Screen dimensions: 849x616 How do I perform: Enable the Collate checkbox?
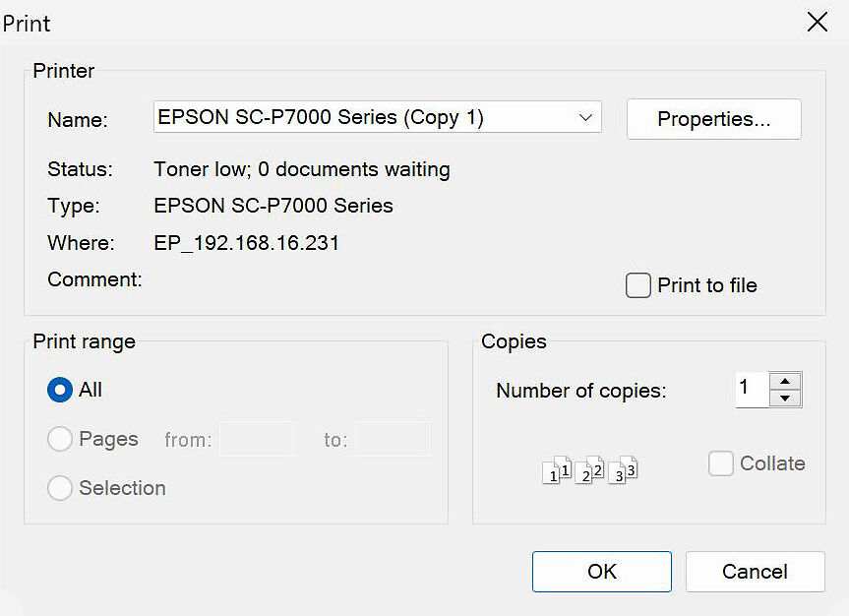722,462
